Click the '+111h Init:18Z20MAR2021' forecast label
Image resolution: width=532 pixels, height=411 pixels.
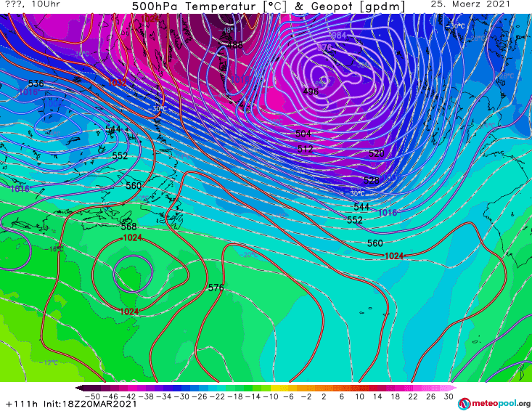click(71, 404)
